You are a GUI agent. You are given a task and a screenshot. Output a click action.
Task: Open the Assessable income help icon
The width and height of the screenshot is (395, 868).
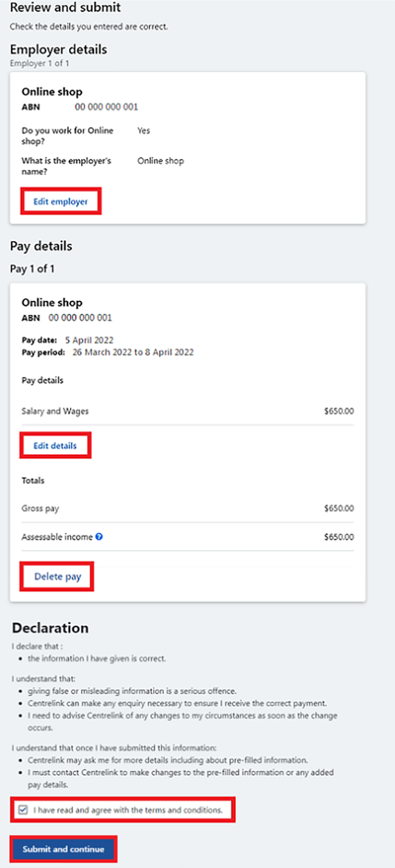[99, 537]
